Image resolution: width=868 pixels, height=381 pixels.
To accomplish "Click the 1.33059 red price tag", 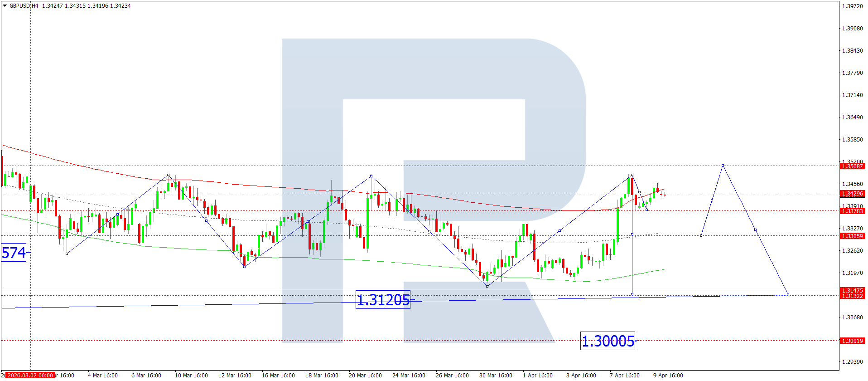I will click(x=852, y=236).
